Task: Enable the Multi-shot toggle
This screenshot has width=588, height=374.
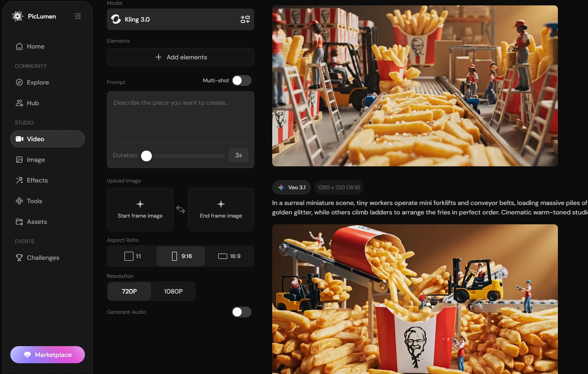Action: coord(241,80)
